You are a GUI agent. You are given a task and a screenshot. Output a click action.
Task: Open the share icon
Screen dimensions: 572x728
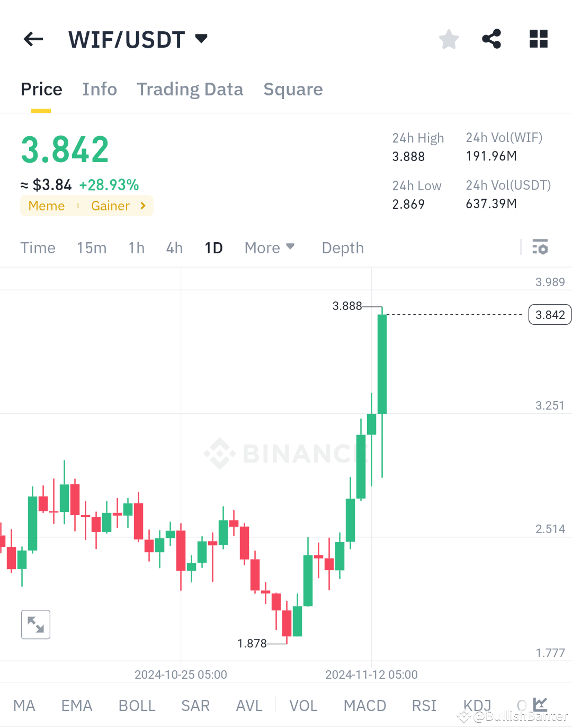click(491, 39)
